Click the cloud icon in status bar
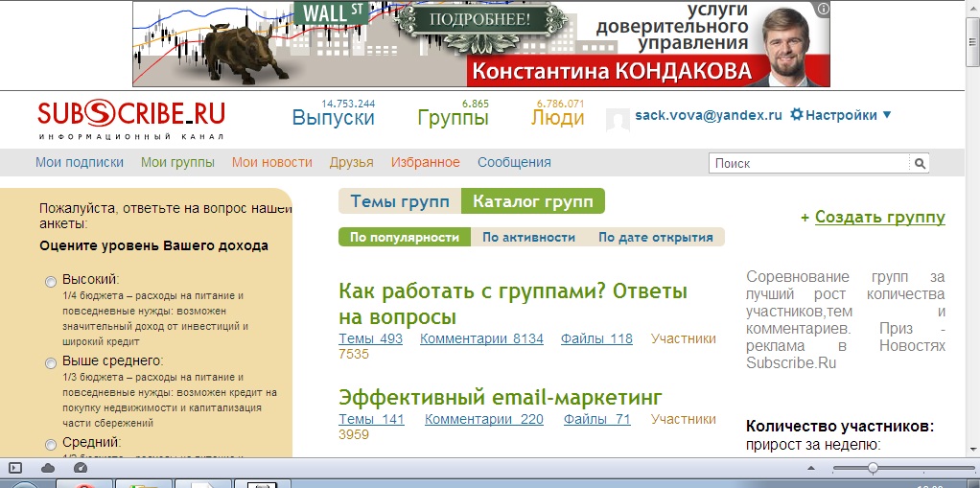The width and height of the screenshot is (980, 488). point(48,468)
